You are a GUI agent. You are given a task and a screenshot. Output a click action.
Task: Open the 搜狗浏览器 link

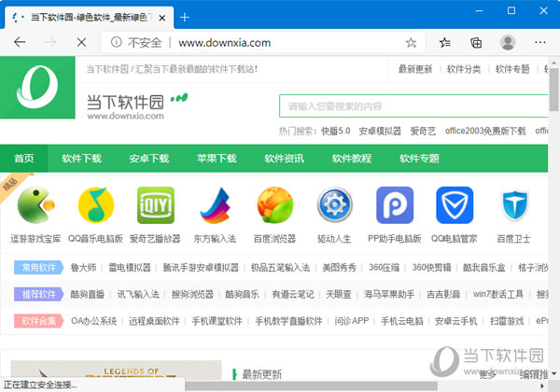192,294
